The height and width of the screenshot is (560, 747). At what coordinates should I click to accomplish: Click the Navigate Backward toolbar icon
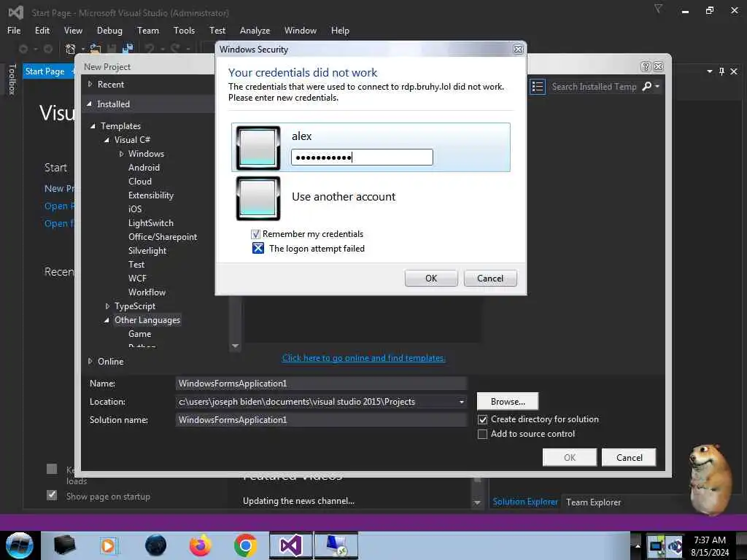pos(23,49)
